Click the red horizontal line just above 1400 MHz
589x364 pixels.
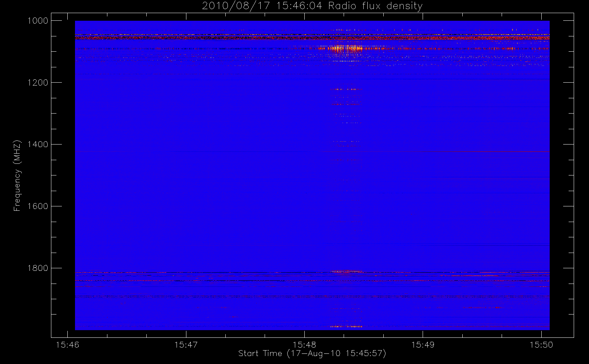click(x=435, y=151)
